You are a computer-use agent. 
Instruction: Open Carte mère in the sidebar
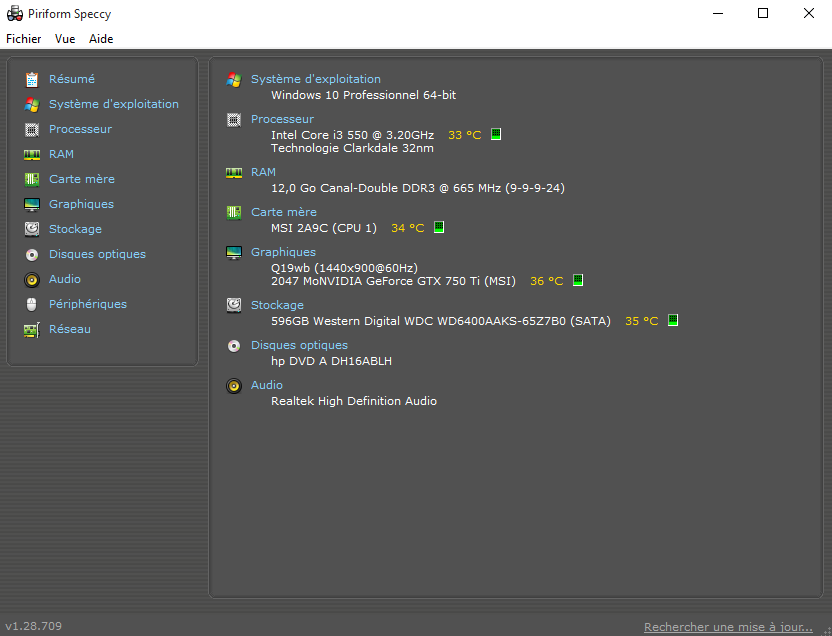pyautogui.click(x=82, y=179)
